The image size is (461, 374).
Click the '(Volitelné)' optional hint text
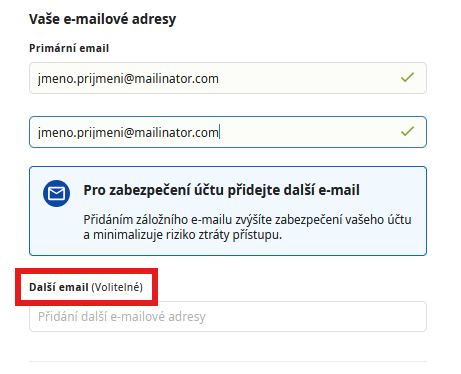pyautogui.click(x=117, y=287)
